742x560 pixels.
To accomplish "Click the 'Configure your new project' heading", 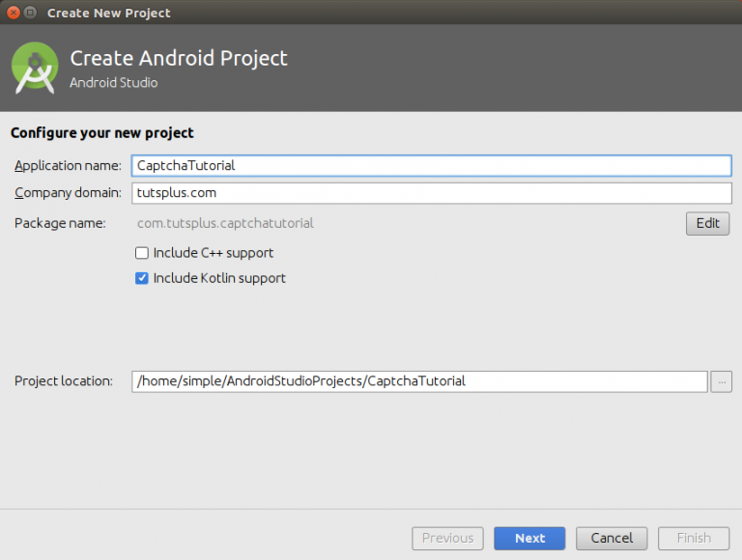I will [102, 133].
